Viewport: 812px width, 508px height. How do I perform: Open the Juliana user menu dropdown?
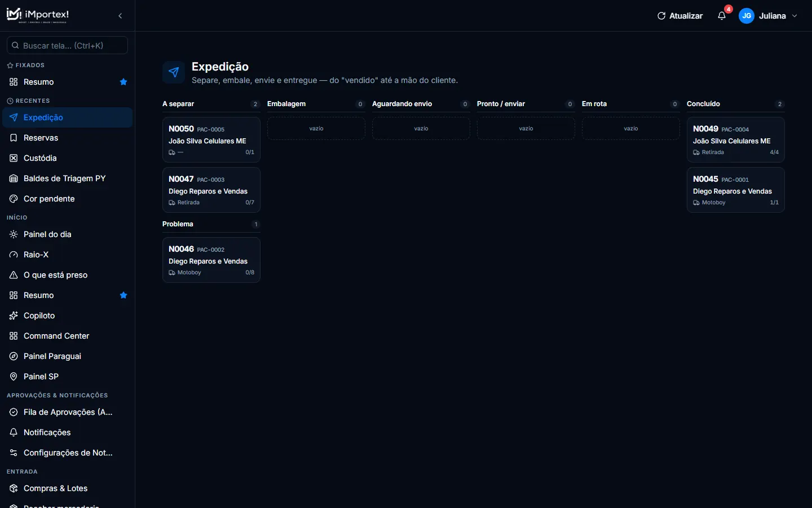point(769,16)
